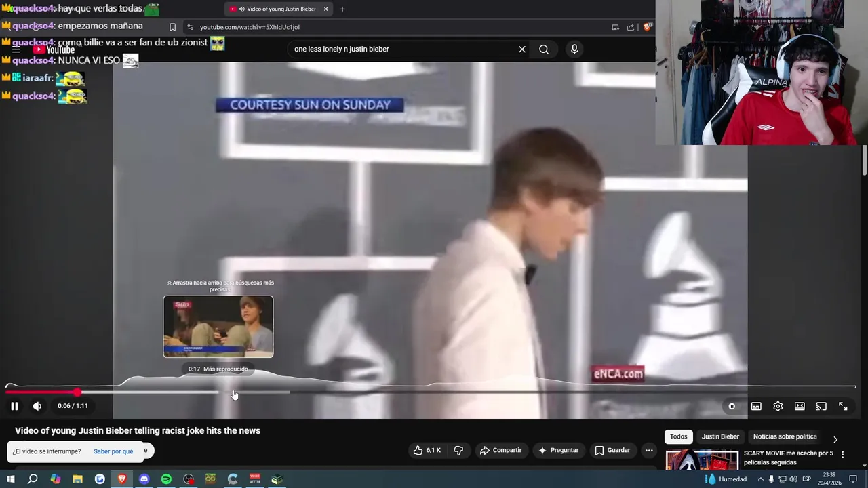The width and height of the screenshot is (868, 488).
Task: Share the page with address bar share icon
Action: pos(631,27)
